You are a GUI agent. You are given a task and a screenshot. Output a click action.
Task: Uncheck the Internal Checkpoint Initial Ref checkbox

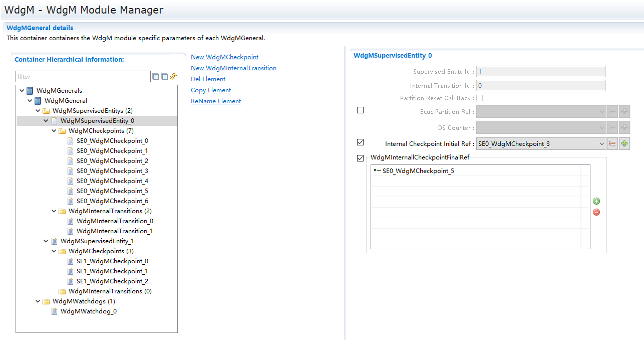click(x=361, y=142)
